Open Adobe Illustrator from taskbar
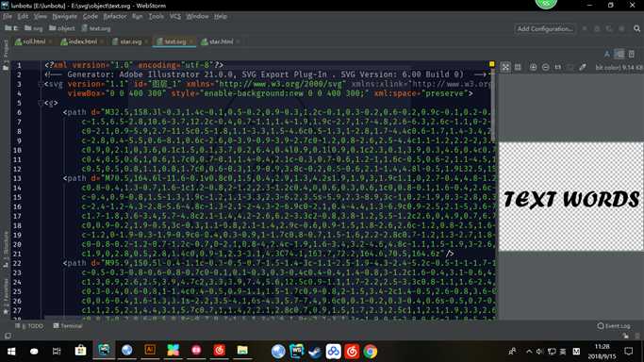 click(150, 350)
